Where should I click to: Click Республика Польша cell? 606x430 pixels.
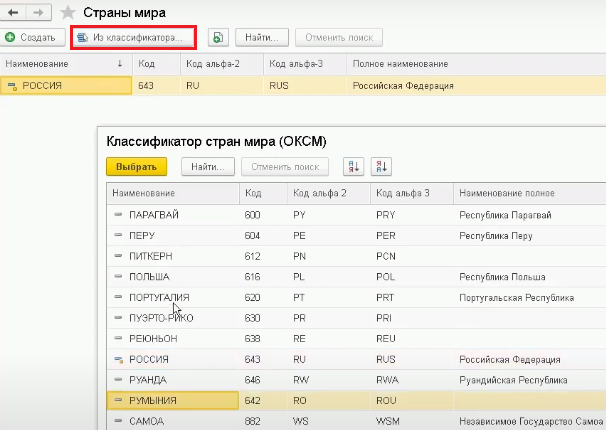(502, 277)
